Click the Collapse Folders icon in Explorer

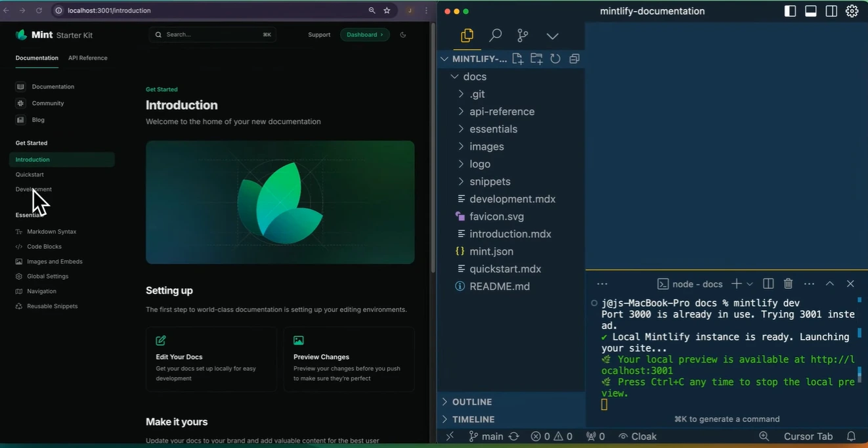click(x=575, y=58)
